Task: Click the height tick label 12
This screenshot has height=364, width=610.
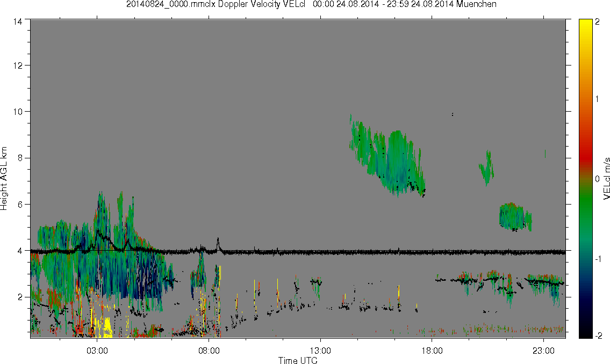Action: pyautogui.click(x=18, y=65)
